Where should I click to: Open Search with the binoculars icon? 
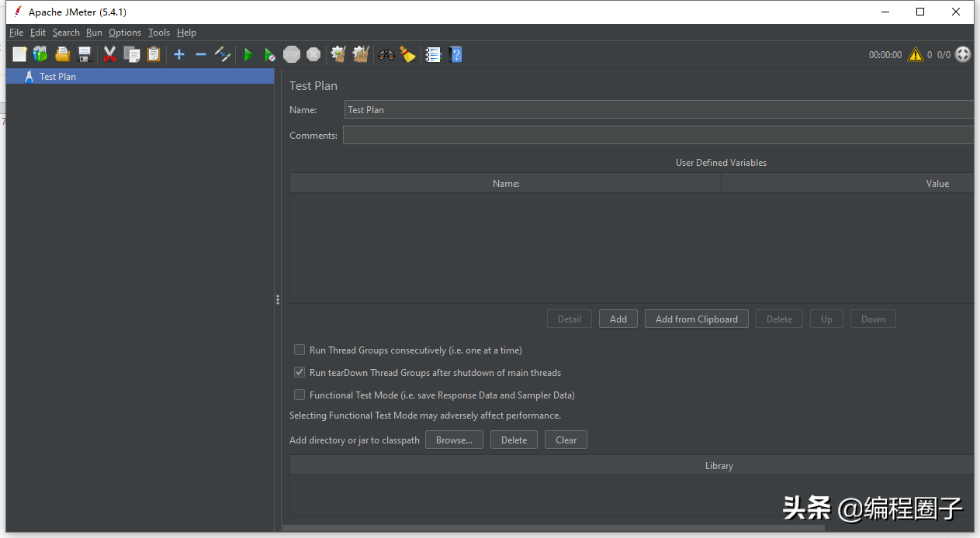click(386, 54)
